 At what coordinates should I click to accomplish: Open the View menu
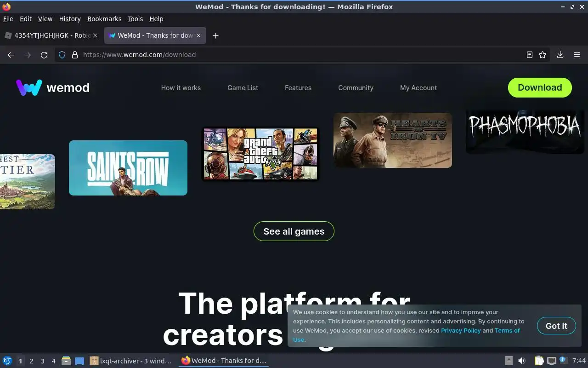(x=45, y=19)
